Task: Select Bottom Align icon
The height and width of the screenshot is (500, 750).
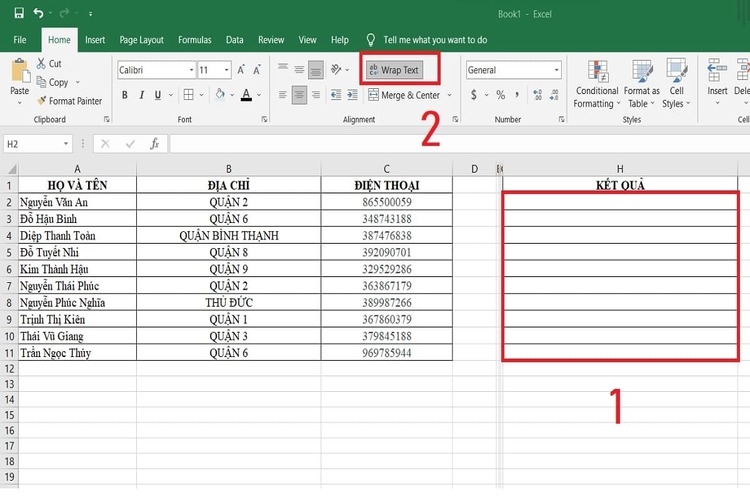Action: click(316, 70)
